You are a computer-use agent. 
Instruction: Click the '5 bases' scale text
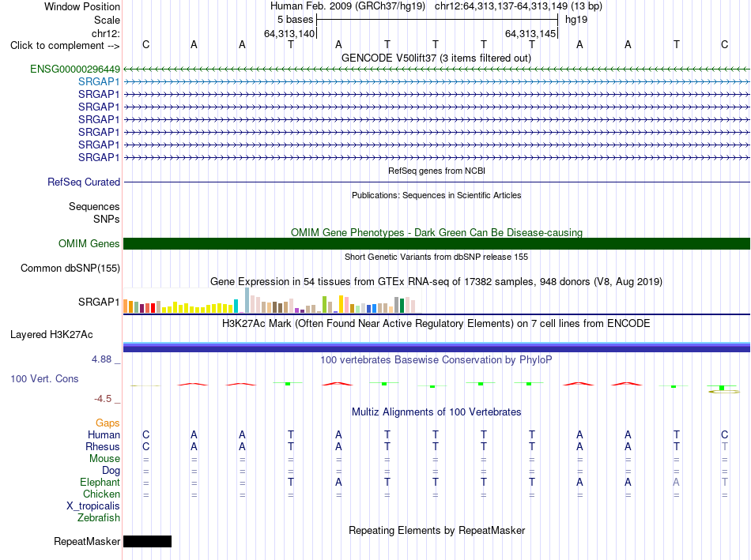point(295,20)
